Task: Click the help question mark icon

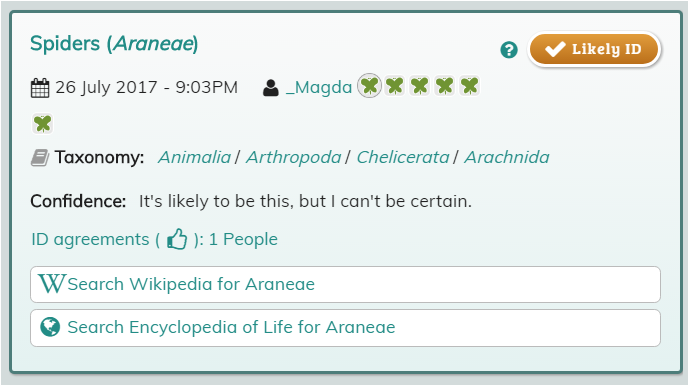Action: pyautogui.click(x=509, y=50)
